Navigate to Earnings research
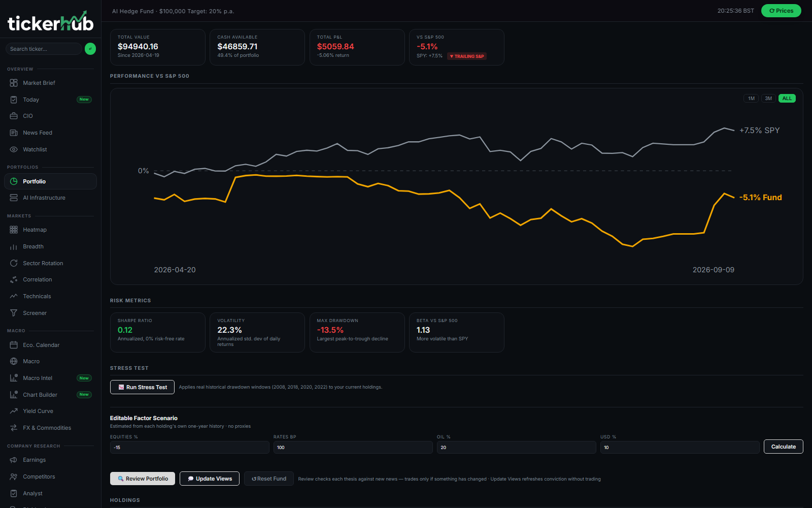Viewport: 812px width, 508px height. (x=50, y=460)
